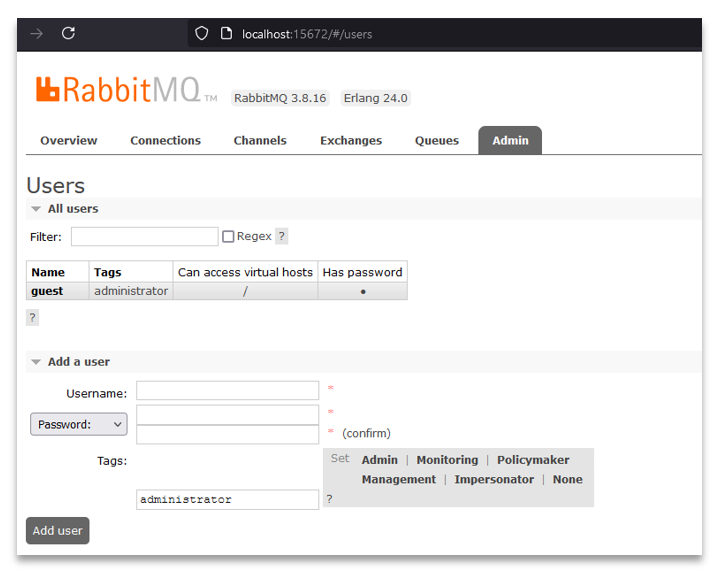Set the Policymaker tag
The image size is (725, 582).
pos(533,460)
